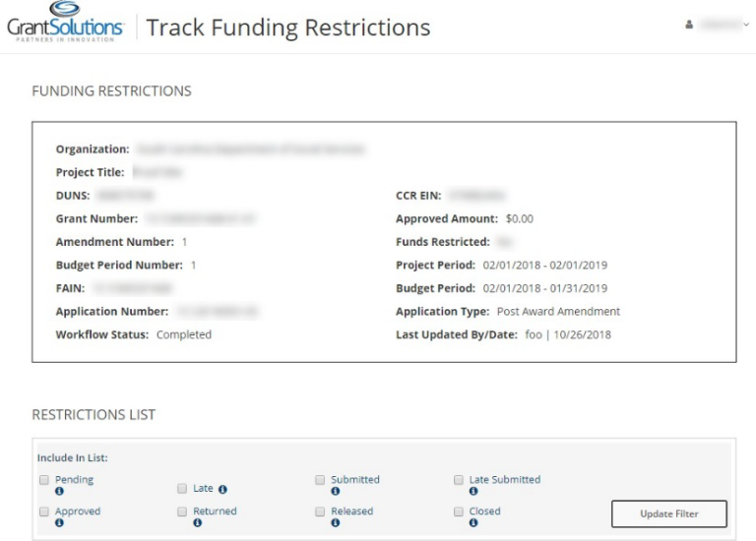Select the Approved checkbox
Screen dimensions: 756x541
pyautogui.click(x=43, y=511)
